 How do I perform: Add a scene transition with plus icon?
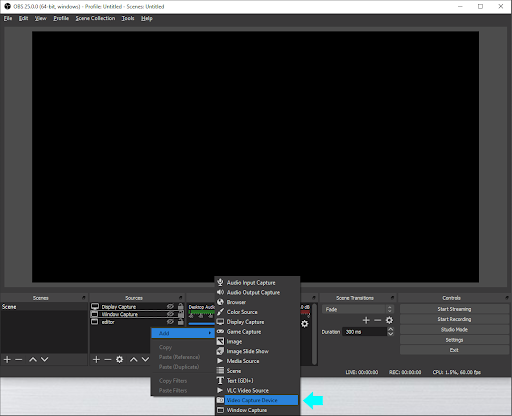366,320
